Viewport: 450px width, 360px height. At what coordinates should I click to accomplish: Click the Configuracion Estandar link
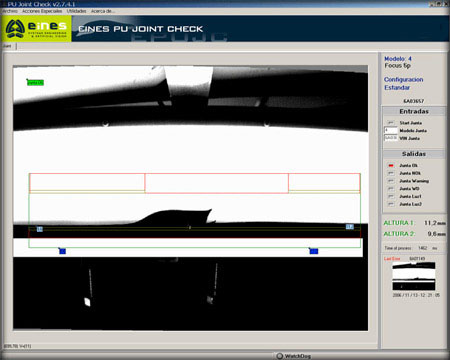403,83
